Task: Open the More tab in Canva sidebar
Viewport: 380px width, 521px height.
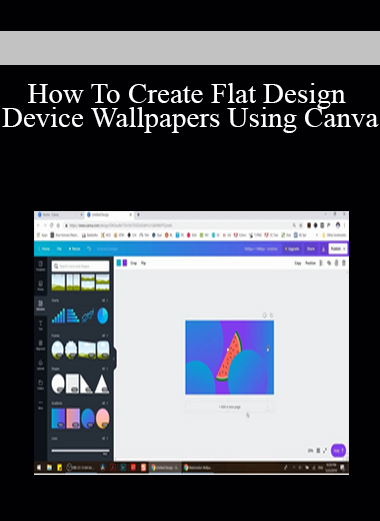Action: point(41,404)
